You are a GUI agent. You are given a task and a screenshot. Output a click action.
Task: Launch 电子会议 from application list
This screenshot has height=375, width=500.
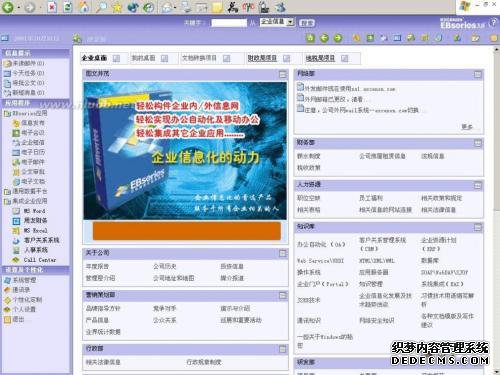tap(28, 133)
